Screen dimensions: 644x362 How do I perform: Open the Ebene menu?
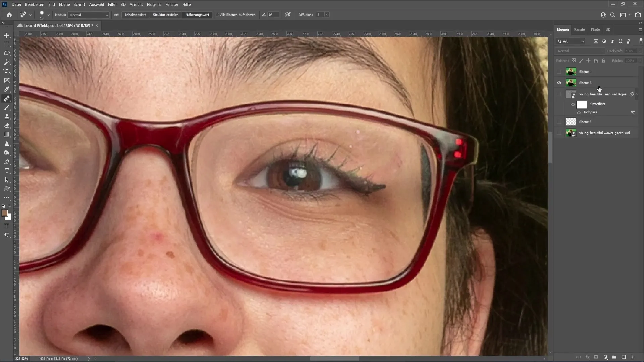(63, 4)
